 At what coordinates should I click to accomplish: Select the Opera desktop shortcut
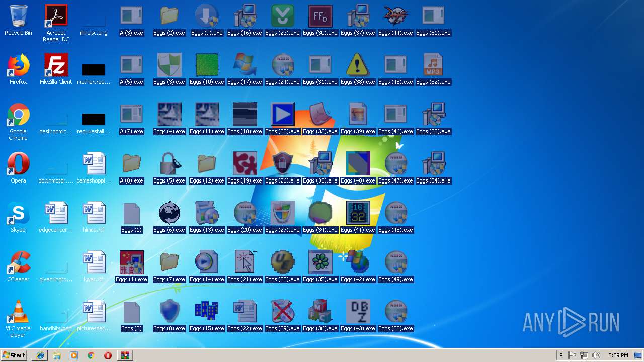[x=18, y=164]
